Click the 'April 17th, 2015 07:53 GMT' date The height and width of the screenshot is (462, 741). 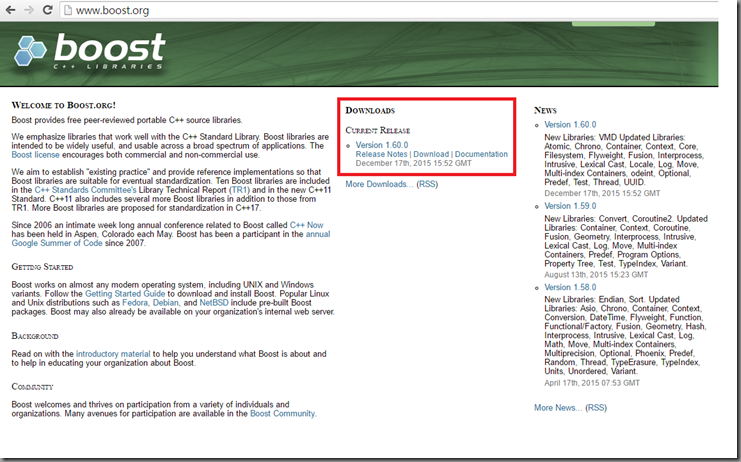click(592, 383)
